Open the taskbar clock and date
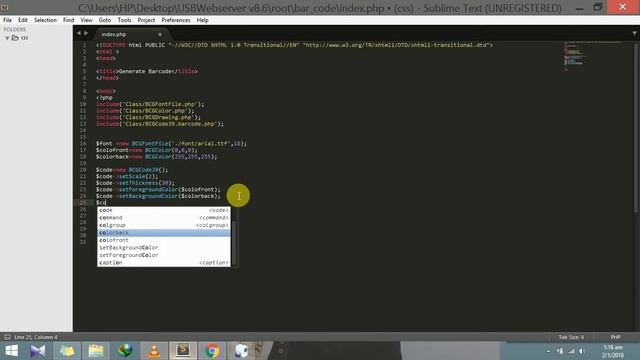Viewport: 640px width, 360px height. 613,351
